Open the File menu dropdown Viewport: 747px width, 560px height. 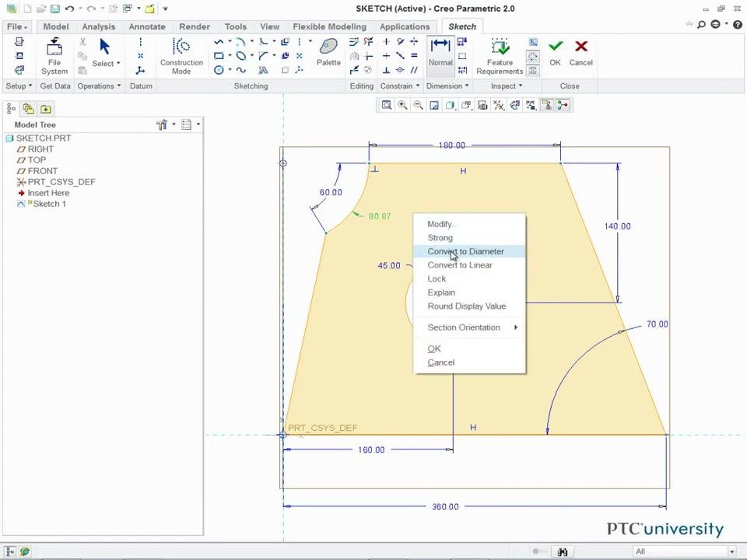pos(17,26)
